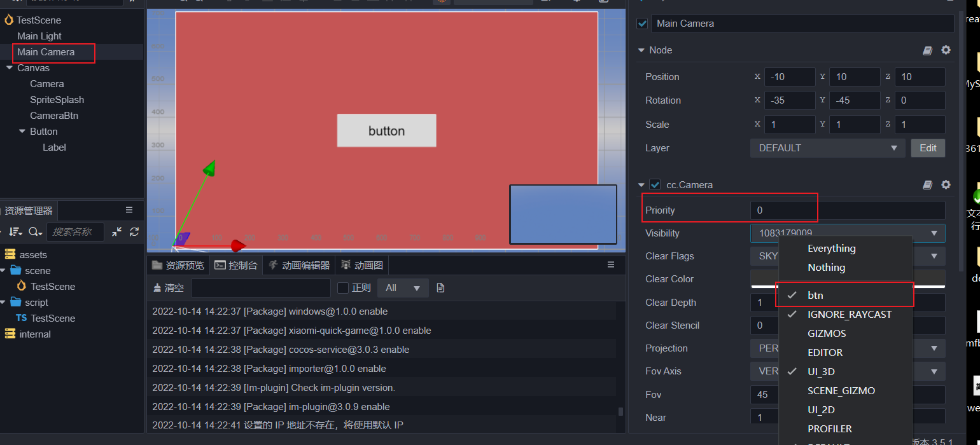
Task: Click the Edit layer button
Action: point(928,148)
